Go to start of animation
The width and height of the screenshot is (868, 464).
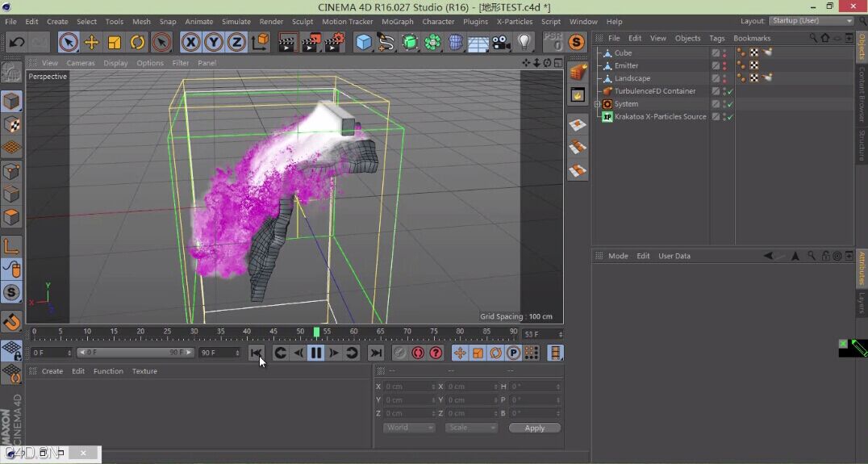pos(256,353)
